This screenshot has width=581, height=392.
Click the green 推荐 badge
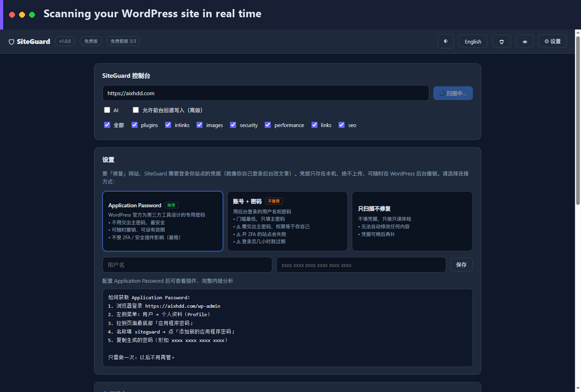click(172, 205)
